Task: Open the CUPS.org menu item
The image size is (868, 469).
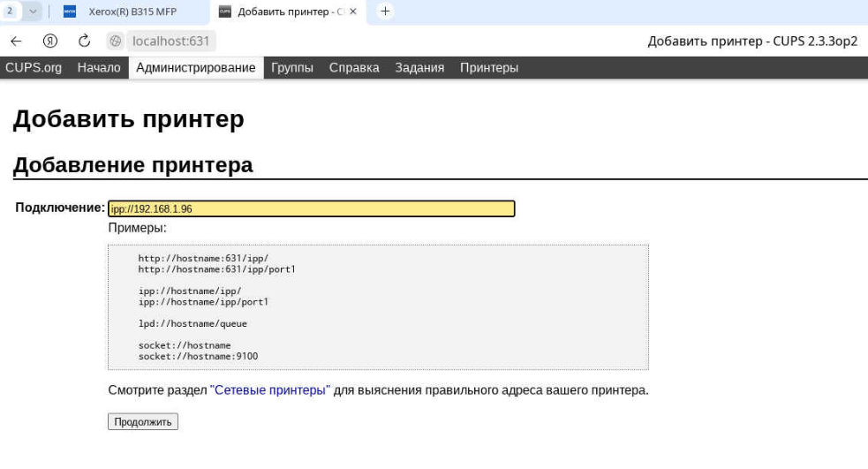Action: coord(34,67)
